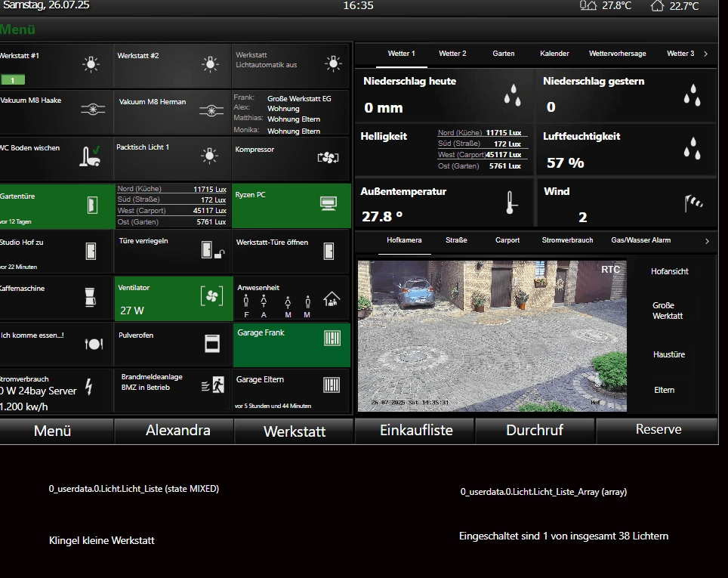Click the Vakuum M8 Herman laser icon
Image resolution: width=728 pixels, height=578 pixels.
point(211,110)
